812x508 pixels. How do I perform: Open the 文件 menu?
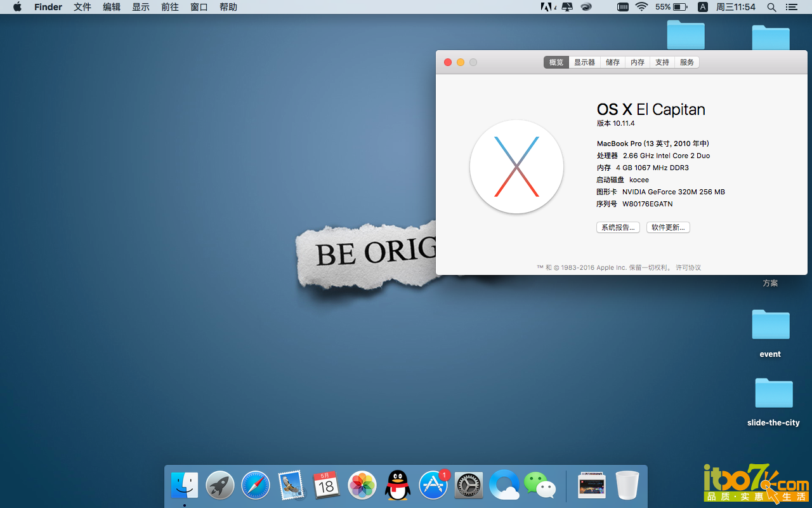click(82, 7)
